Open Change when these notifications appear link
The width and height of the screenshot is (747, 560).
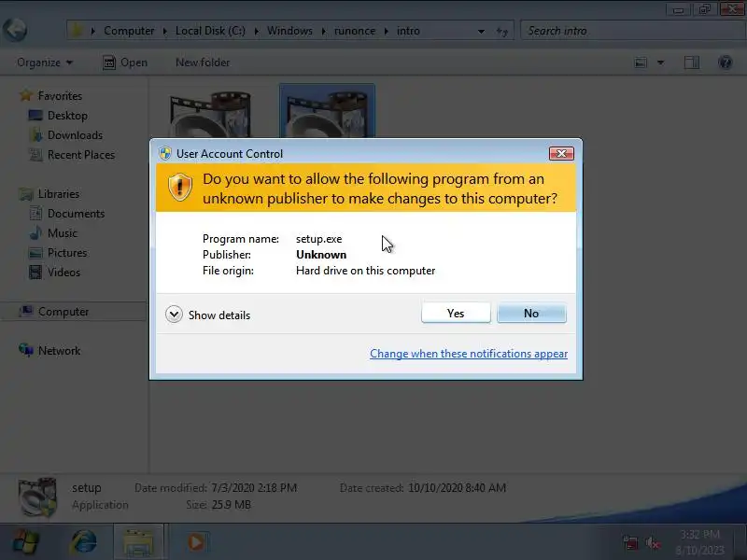point(469,354)
